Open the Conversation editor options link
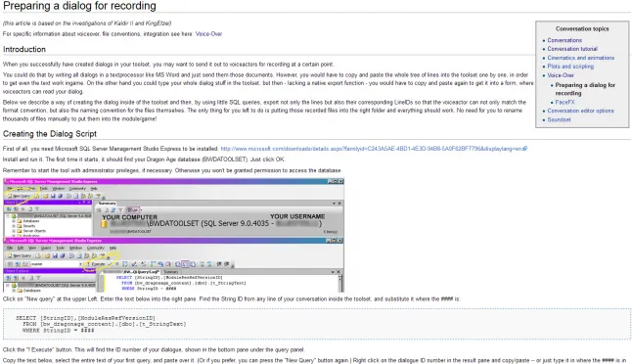The image size is (632, 364). click(580, 111)
